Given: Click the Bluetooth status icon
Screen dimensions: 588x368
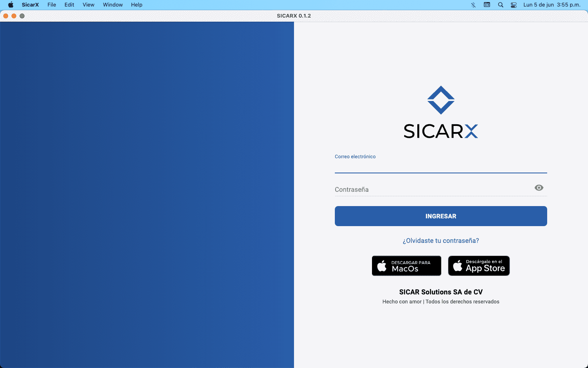Looking at the screenshot, I should point(473,4).
